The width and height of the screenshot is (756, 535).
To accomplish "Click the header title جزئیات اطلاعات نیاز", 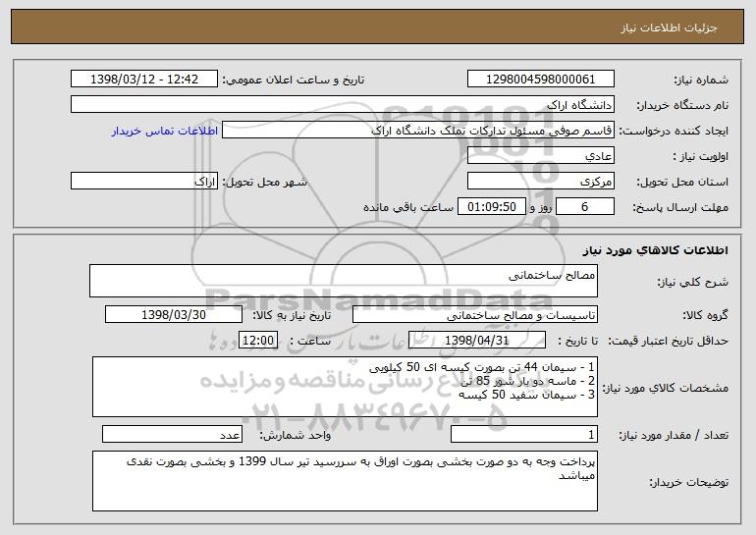I will 669,27.
